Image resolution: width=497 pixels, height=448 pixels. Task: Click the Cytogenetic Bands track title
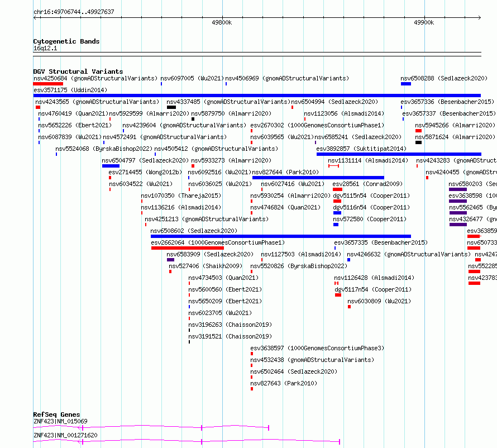pos(66,41)
